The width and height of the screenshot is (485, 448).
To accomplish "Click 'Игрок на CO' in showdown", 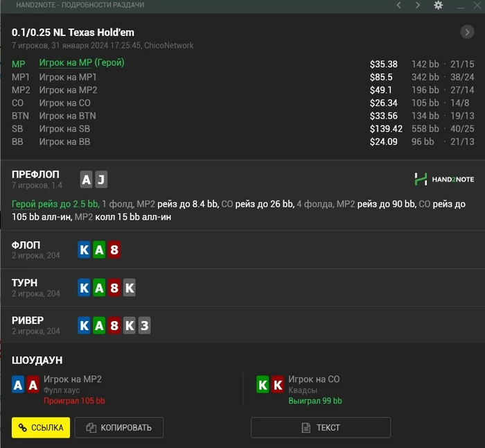I will (314, 379).
